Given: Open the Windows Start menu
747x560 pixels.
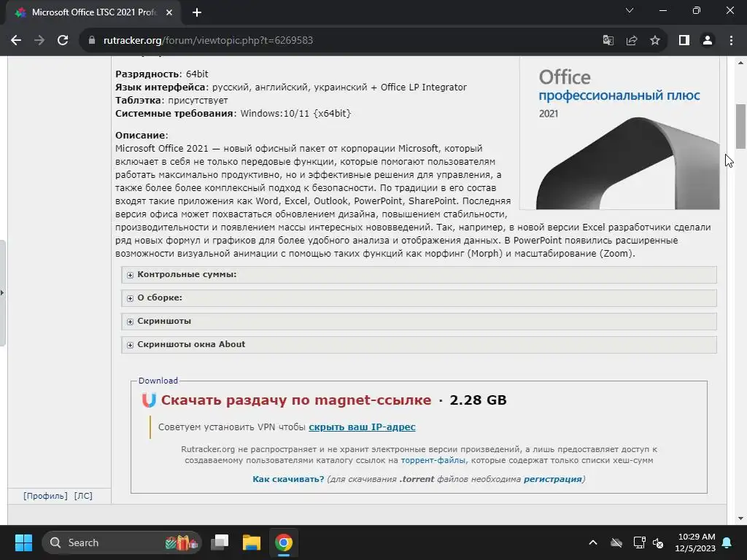Looking at the screenshot, I should (23, 542).
